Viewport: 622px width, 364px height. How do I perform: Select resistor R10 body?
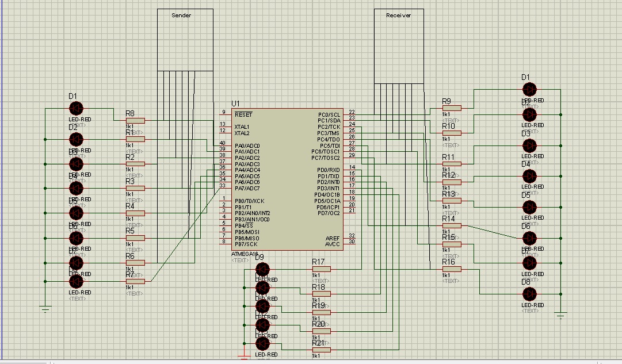point(452,133)
